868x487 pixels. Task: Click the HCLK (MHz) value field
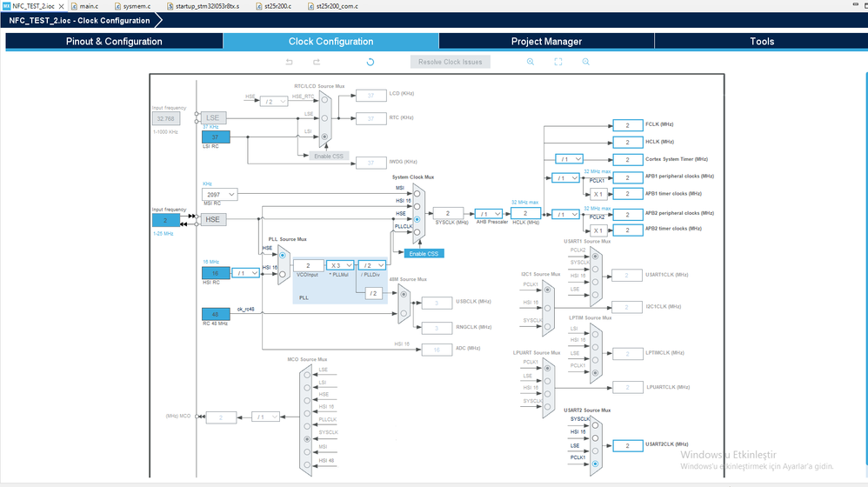click(525, 213)
